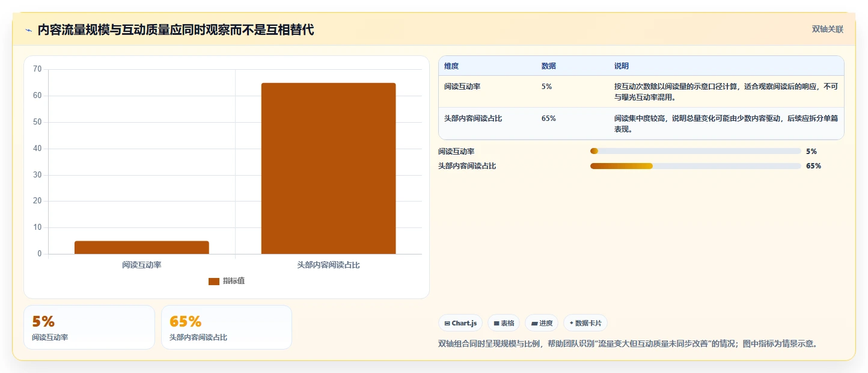
Task: Click the chart title 内容流量规模与互动质量
Action: pos(176,30)
